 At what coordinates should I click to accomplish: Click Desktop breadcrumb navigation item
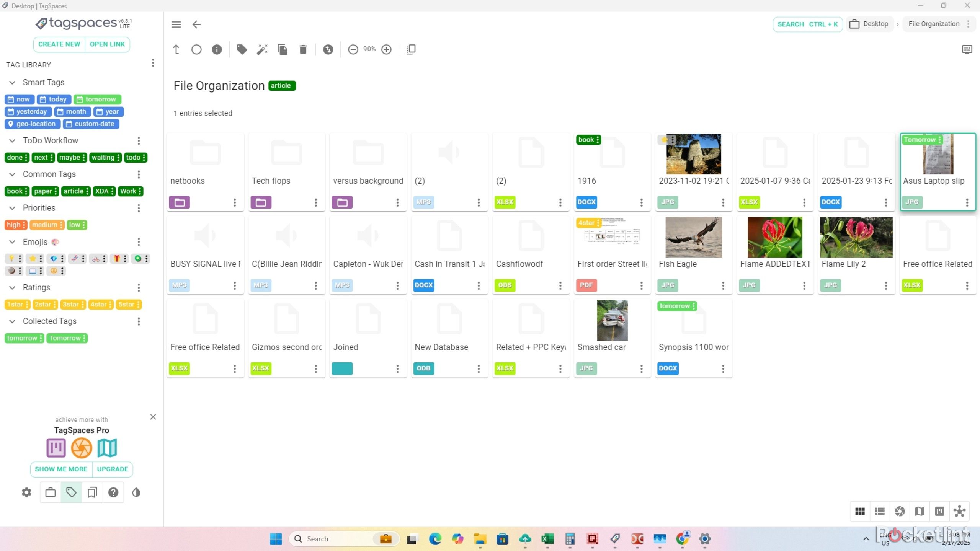[x=874, y=24]
